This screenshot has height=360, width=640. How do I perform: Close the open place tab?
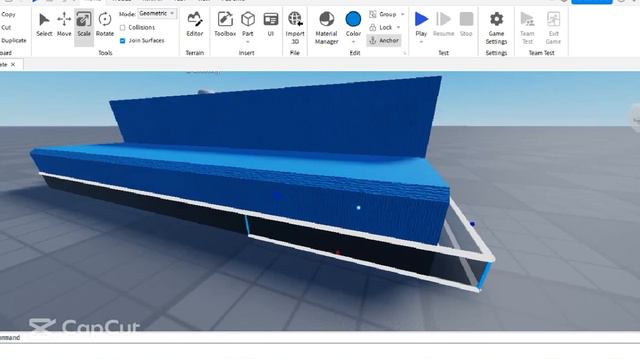[x=13, y=64]
